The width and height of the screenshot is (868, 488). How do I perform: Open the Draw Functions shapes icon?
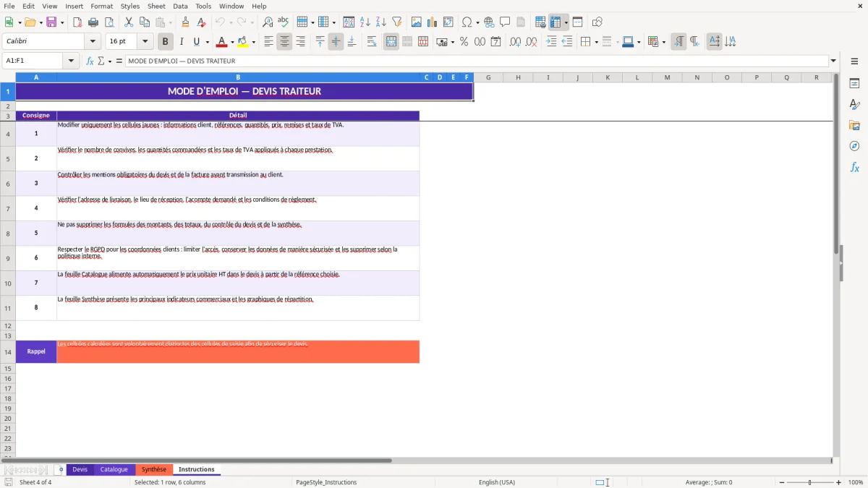click(597, 22)
